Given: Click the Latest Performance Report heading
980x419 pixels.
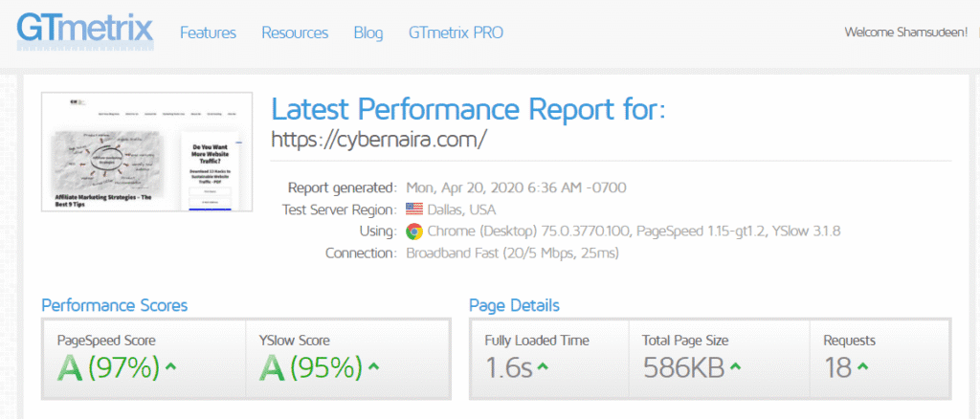Looking at the screenshot, I should (x=468, y=110).
